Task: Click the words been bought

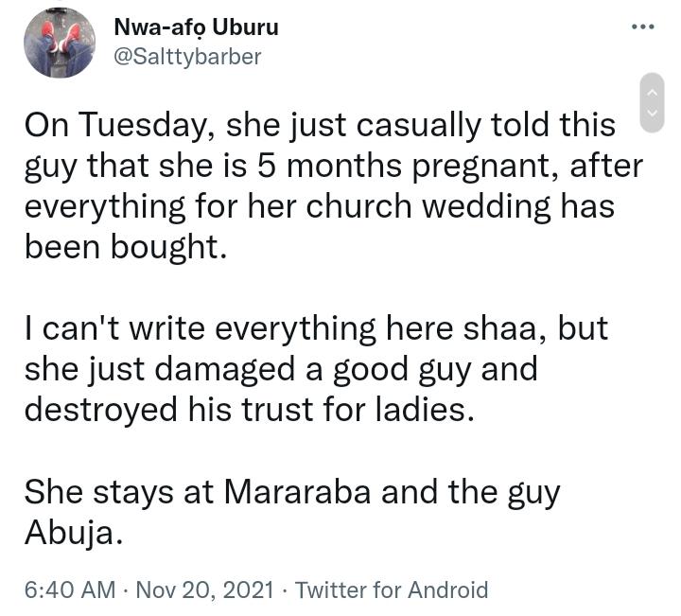Action: pos(126,247)
